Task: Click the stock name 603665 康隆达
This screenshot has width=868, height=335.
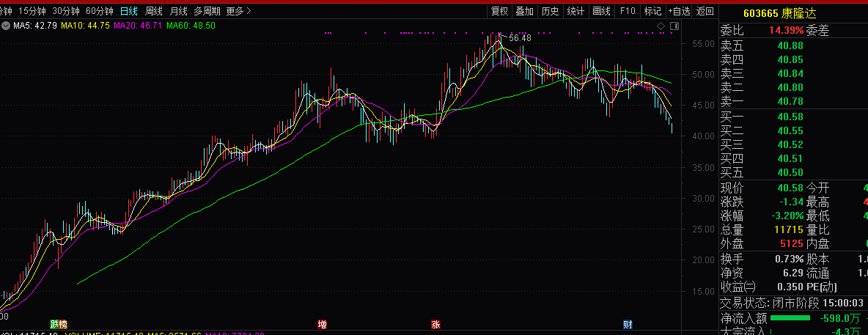Action: (779, 12)
